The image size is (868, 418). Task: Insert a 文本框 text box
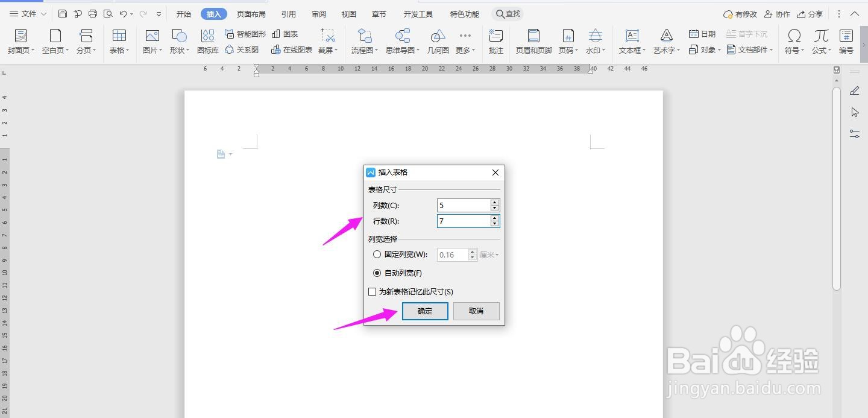coord(632,42)
